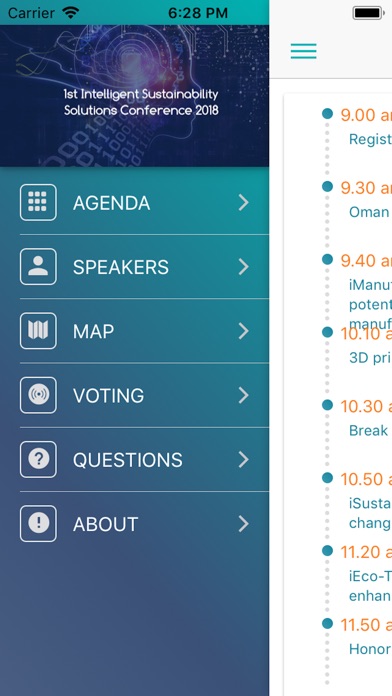Tap the Speakers person icon
Screen dimensions: 392x696
[x=38, y=267]
